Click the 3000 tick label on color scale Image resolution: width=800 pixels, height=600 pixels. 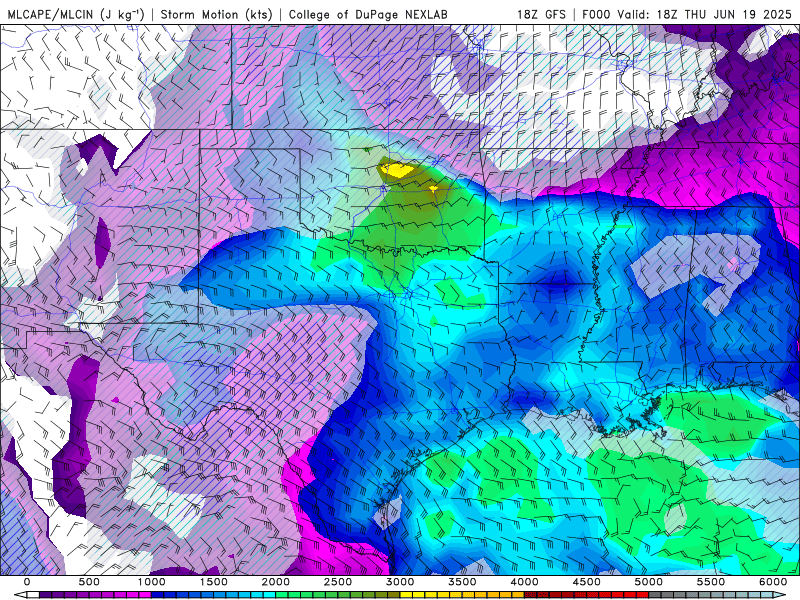point(400,582)
